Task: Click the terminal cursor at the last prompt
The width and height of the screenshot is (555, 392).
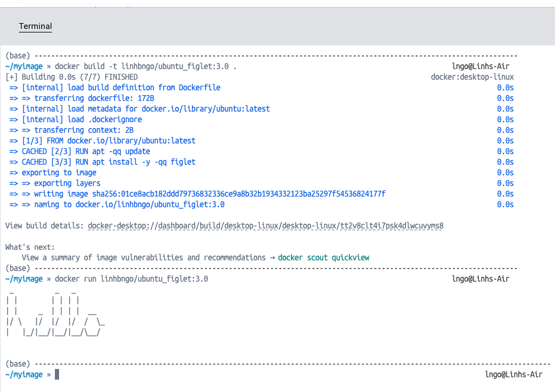Action: [x=57, y=374]
